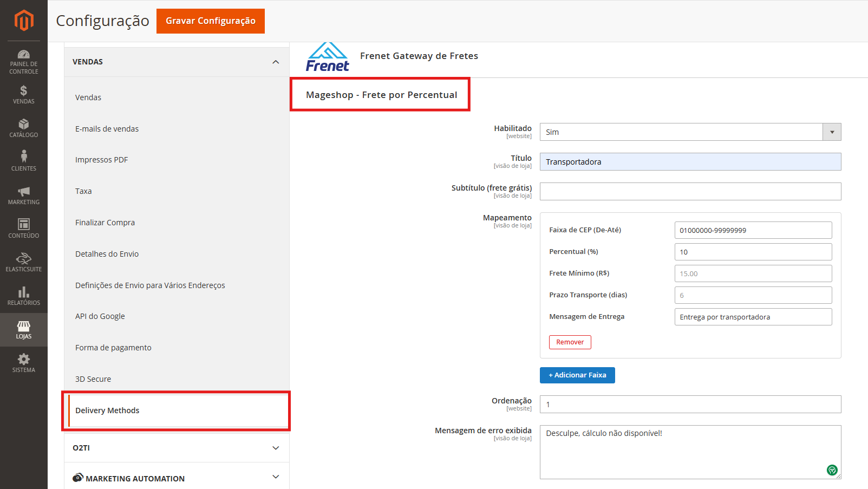Expand the Marketing Automation section
This screenshot has width=868, height=489.
tap(276, 477)
